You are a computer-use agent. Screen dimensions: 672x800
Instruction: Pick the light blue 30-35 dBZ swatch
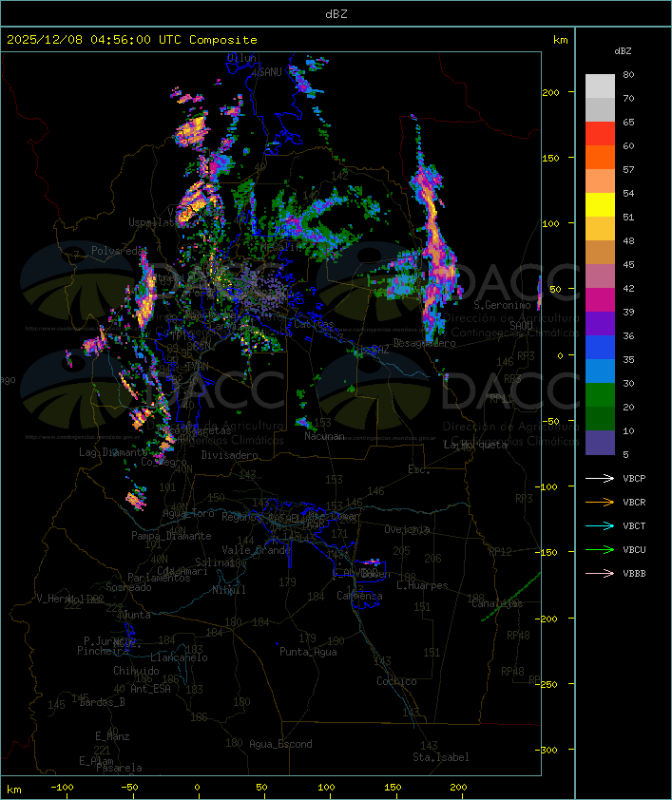point(600,371)
